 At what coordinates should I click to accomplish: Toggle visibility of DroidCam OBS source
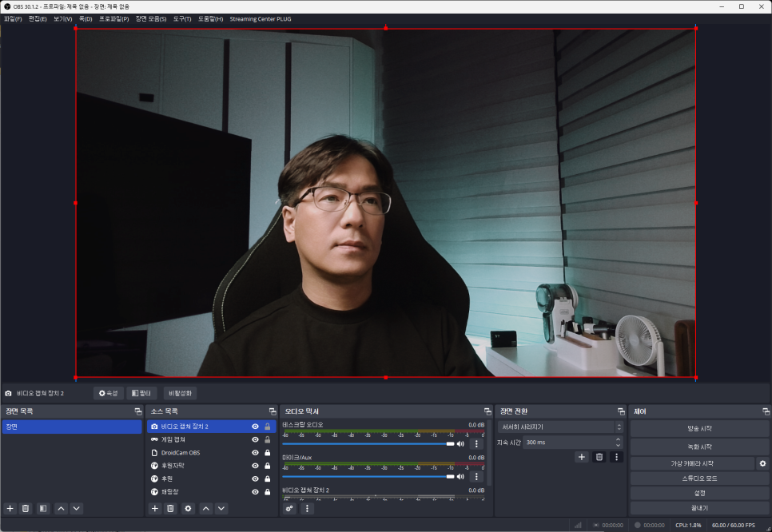[x=256, y=452]
